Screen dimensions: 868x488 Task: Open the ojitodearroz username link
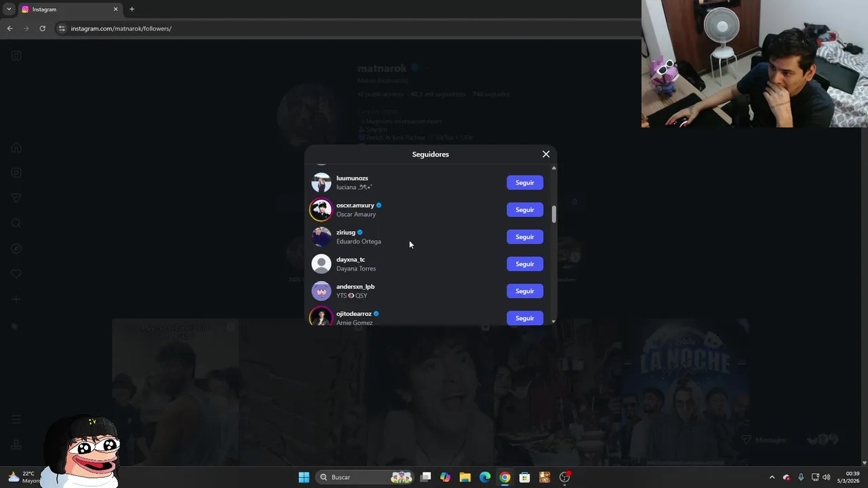click(354, 314)
